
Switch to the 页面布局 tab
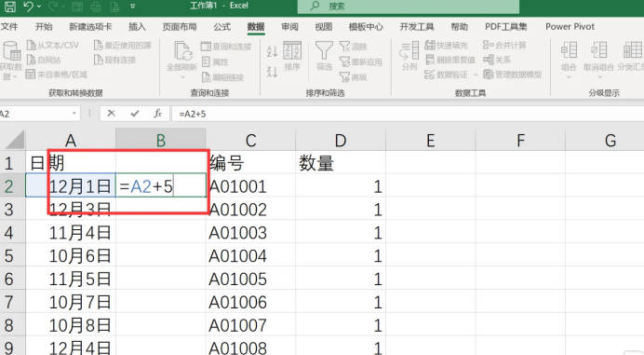tap(180, 27)
